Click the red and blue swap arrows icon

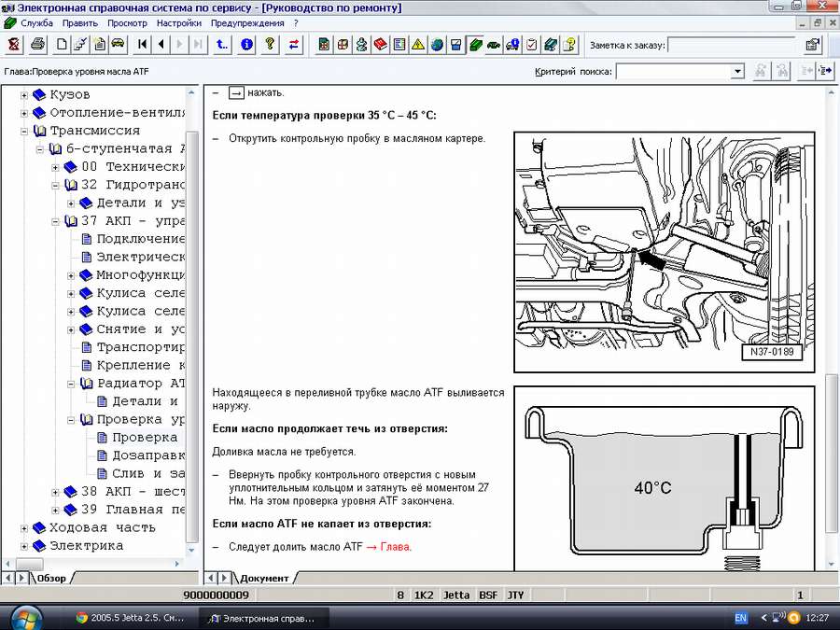[x=294, y=45]
